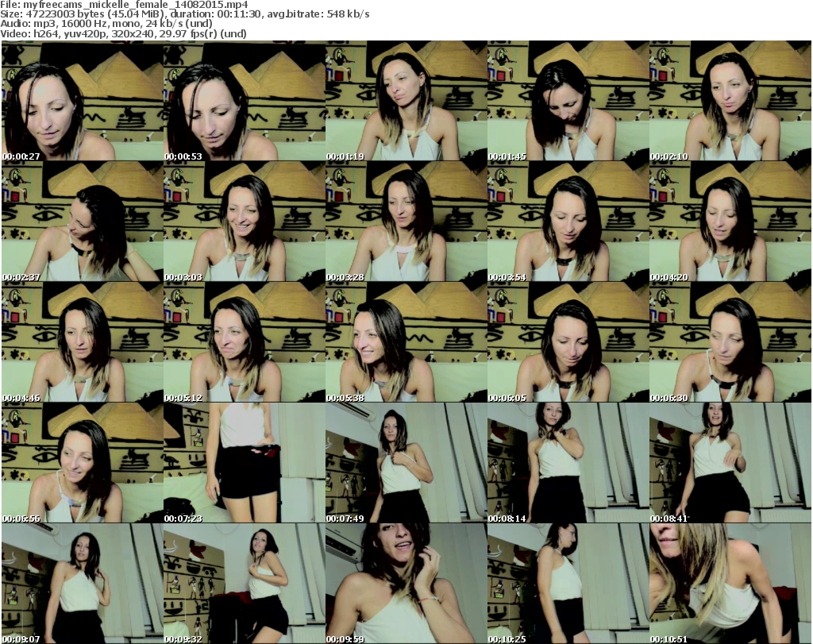Viewport: 813px width, 644px height.
Task: Open the frame stamped 00:01:45
Action: [568, 101]
